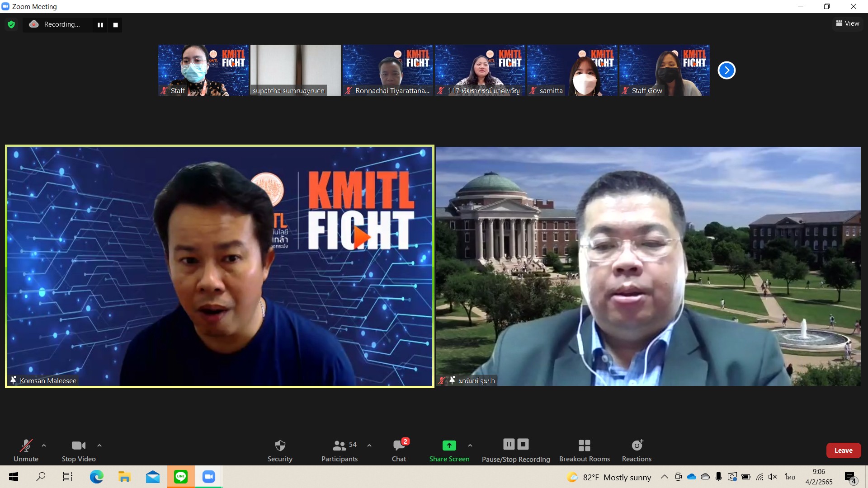
Task: Open Breakout Rooms
Action: 585,450
